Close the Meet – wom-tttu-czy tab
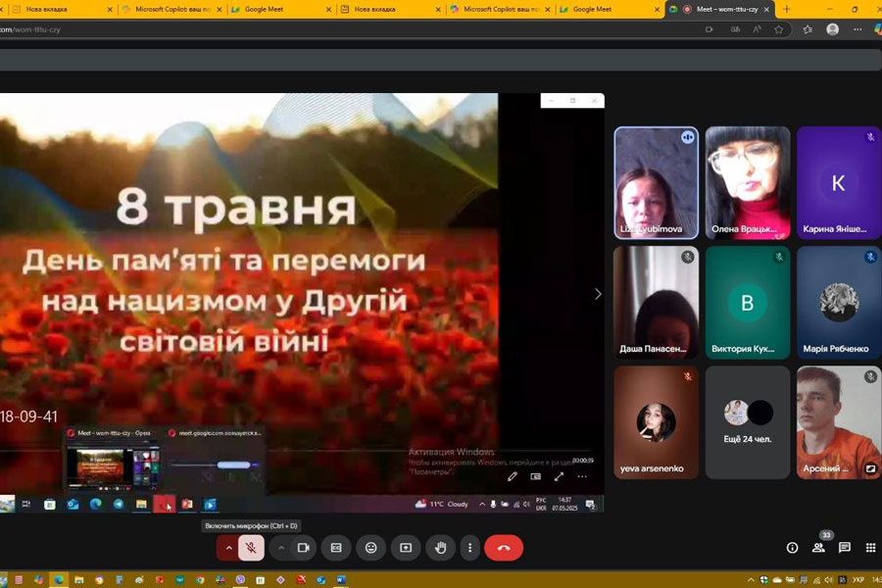882x588 pixels. click(766, 10)
